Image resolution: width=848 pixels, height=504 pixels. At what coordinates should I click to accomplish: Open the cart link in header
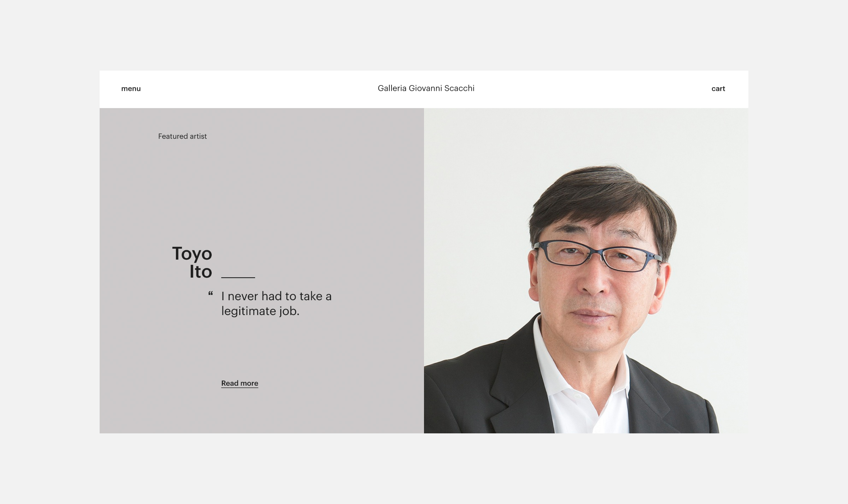pos(718,89)
